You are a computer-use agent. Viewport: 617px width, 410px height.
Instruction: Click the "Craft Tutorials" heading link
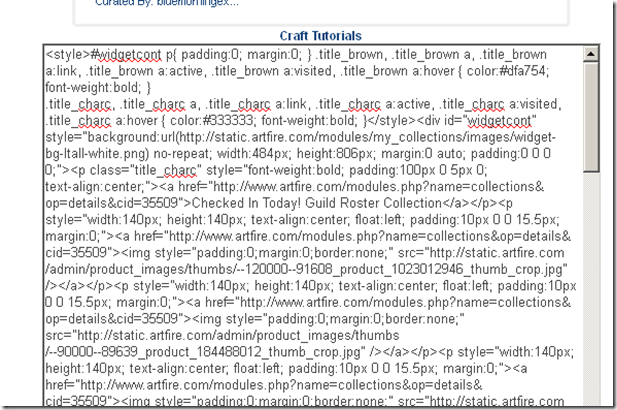(x=320, y=36)
